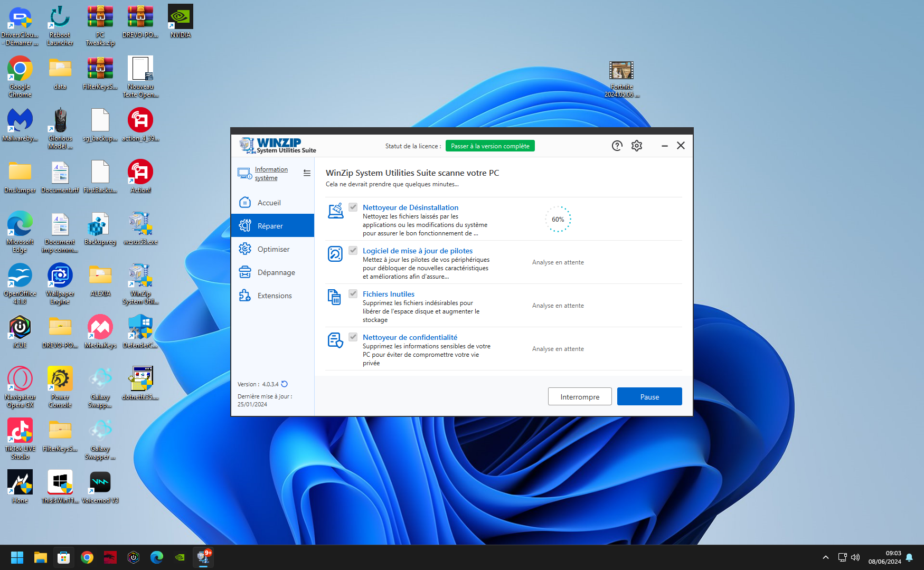Viewport: 924px width, 570px height.
Task: Select the Hone desktop shortcut
Action: click(20, 487)
